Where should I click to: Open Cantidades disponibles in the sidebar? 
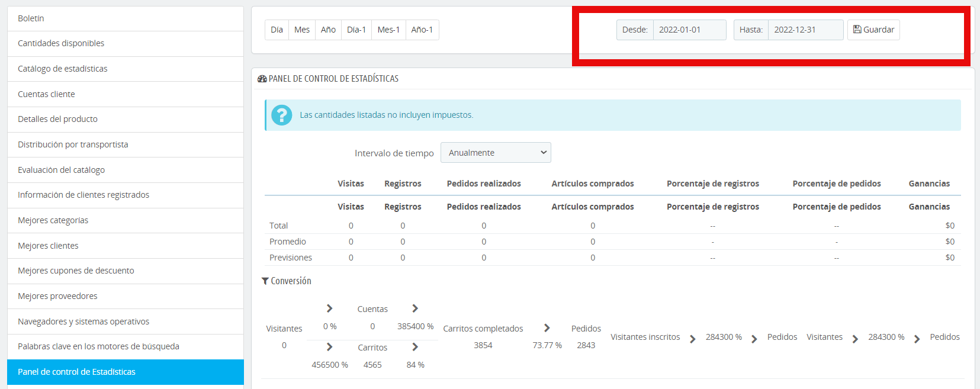[x=126, y=43]
